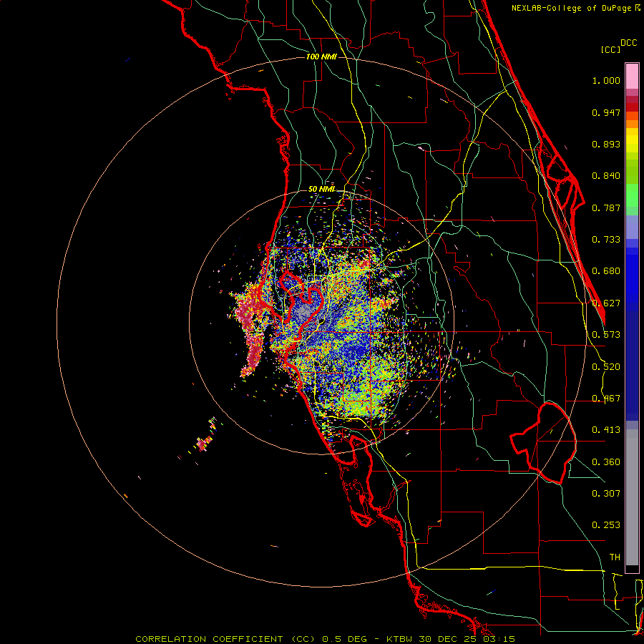Click the 0.253 scale value
Viewport: 644px width, 644px height.
(x=606, y=525)
